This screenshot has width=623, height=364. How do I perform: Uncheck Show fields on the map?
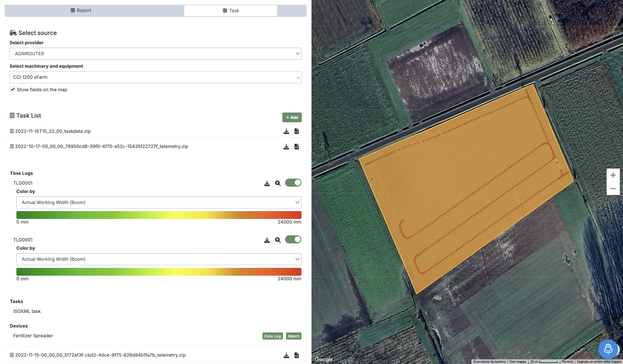tap(12, 90)
